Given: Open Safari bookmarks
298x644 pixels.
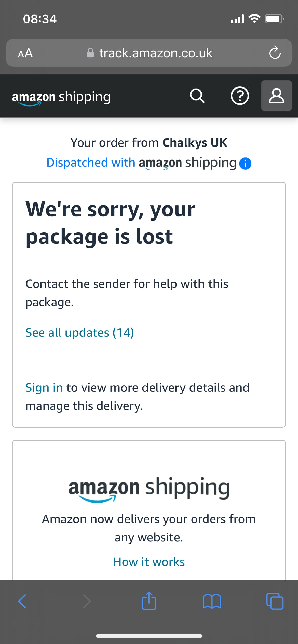Looking at the screenshot, I should pos(212,601).
